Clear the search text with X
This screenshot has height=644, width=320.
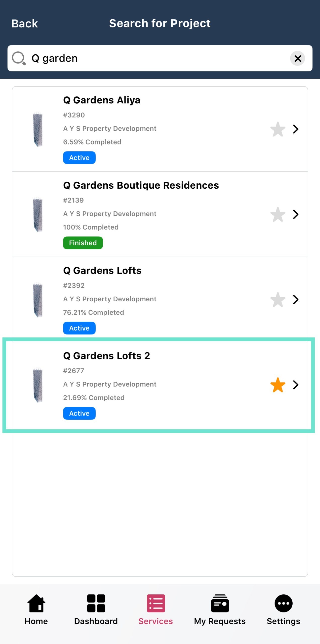(x=297, y=58)
